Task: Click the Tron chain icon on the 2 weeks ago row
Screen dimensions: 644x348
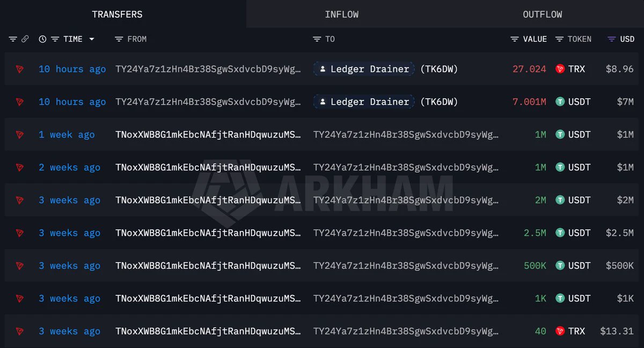Action: (20, 168)
